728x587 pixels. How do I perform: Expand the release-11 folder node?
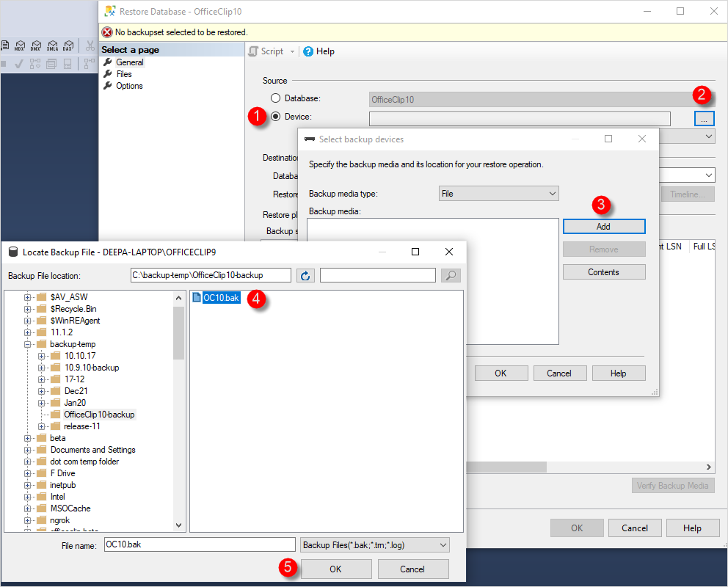click(41, 426)
